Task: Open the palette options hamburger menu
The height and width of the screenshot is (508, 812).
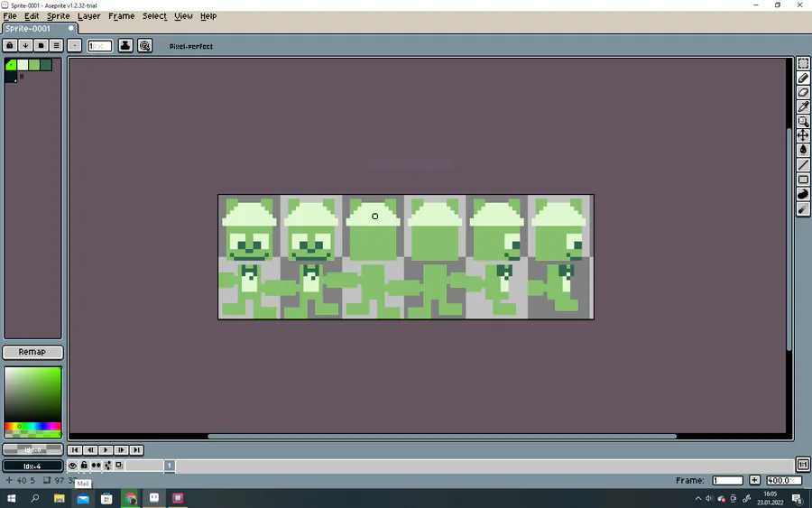Action: coord(57,46)
